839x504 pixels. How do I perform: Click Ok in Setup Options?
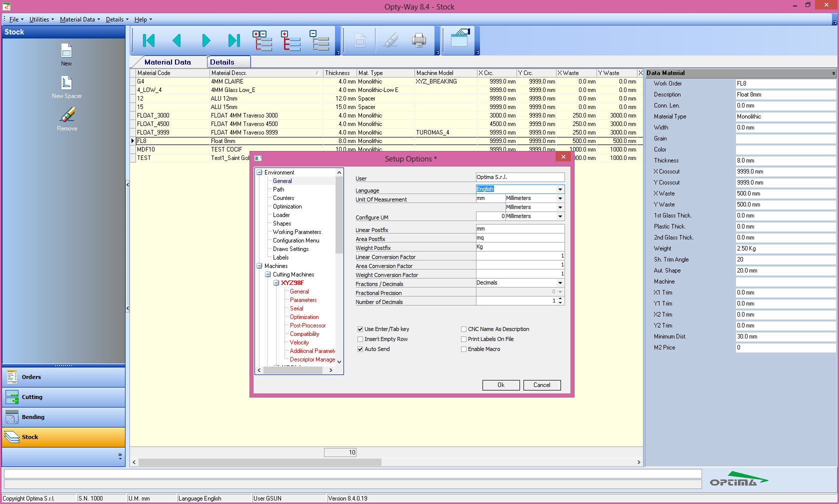tap(501, 385)
